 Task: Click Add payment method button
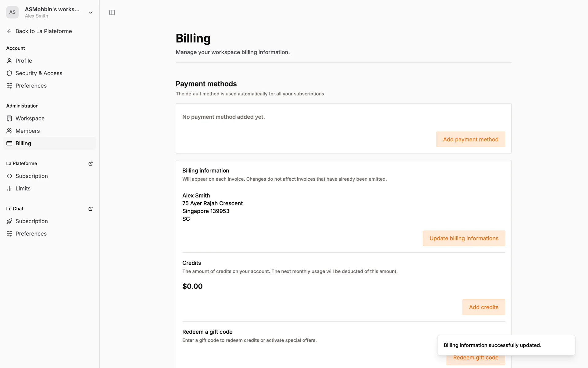pyautogui.click(x=470, y=140)
